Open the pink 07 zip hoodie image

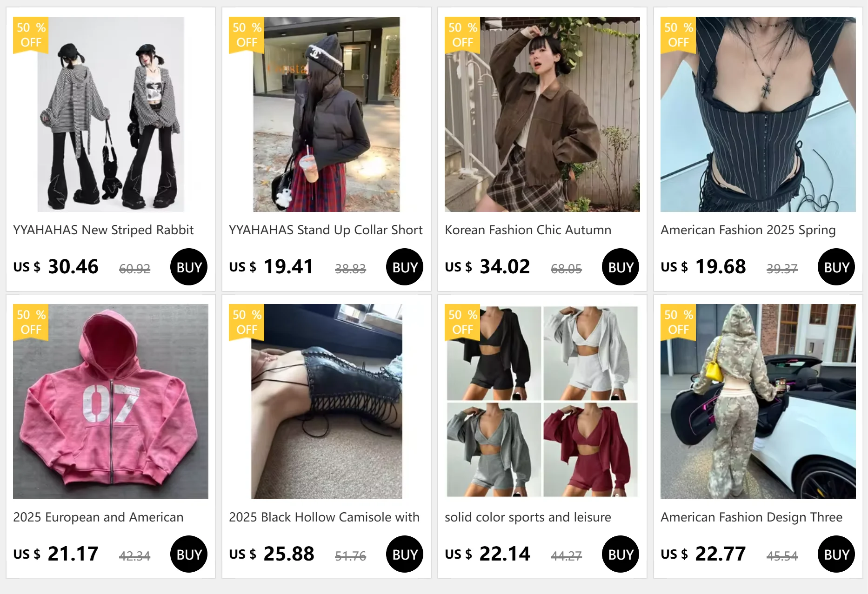click(111, 402)
